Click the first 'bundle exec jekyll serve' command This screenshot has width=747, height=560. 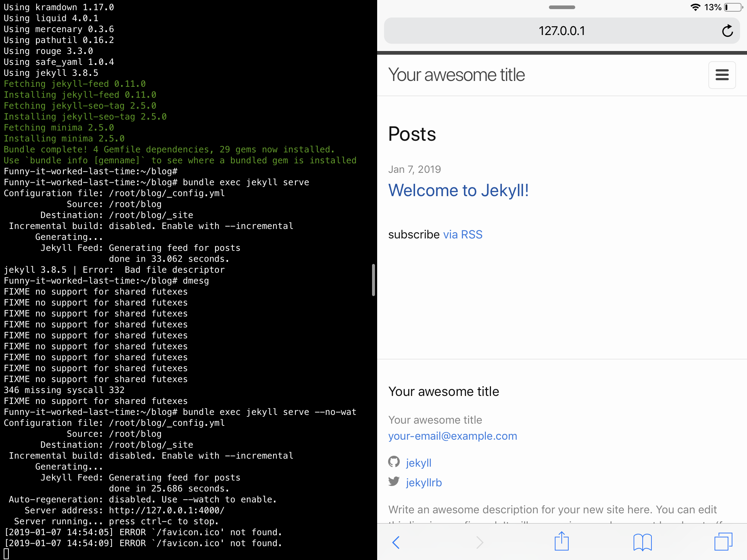coord(246,182)
